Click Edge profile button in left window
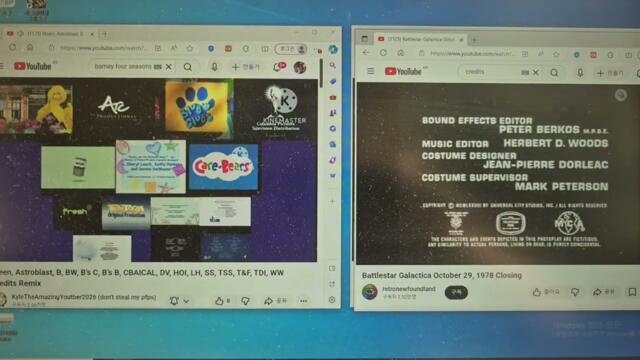Screen dimensions: 640x360 coord(291,49)
